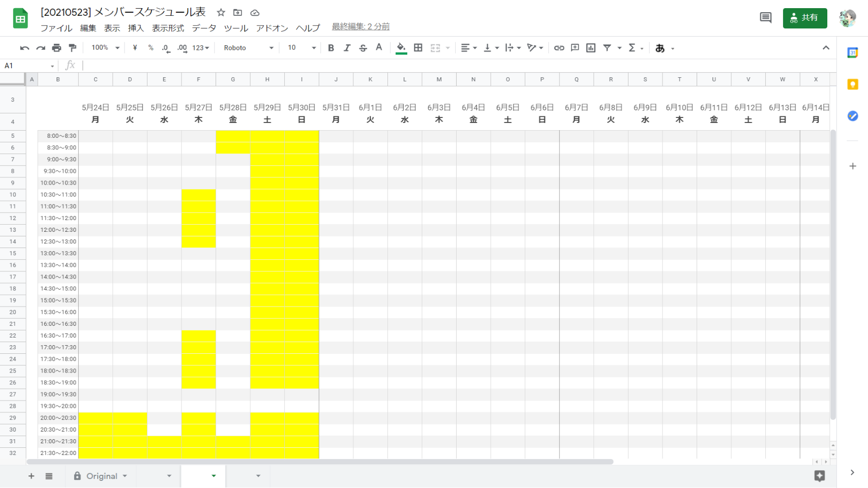Screen dimensions: 868x488
Task: Open the comment history icon
Action: click(765, 18)
